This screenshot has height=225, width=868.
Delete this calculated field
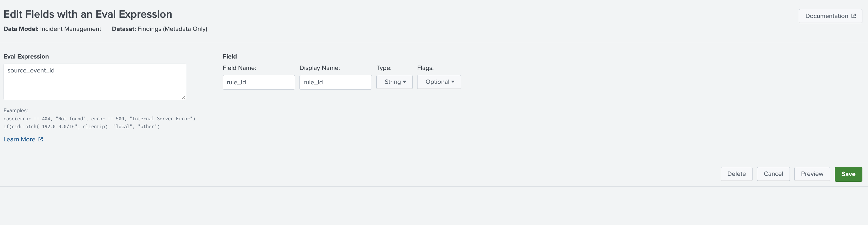[736, 174]
